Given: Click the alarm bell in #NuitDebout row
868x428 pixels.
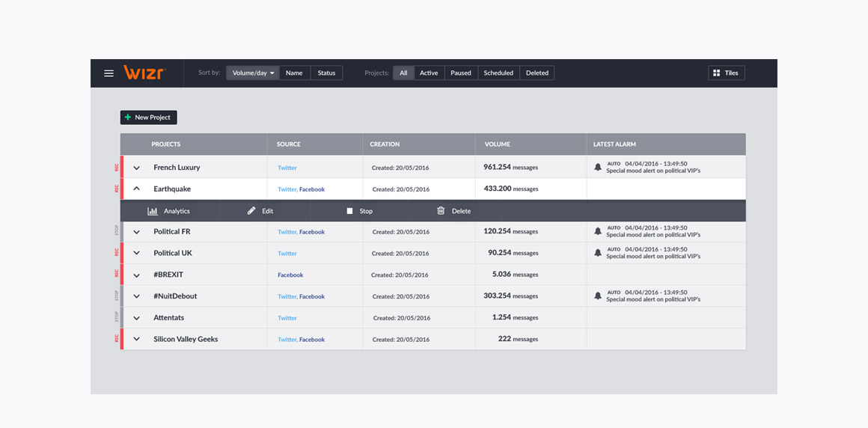Looking at the screenshot, I should pos(598,296).
